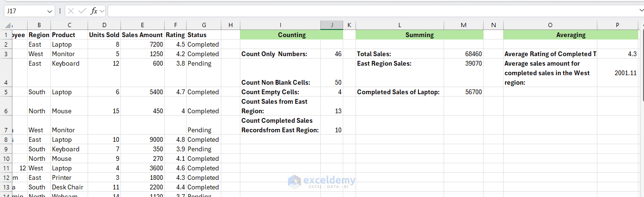Image resolution: width=644 pixels, height=197 pixels.
Task: Click the sales amount 9000 cell
Action: tap(142, 139)
